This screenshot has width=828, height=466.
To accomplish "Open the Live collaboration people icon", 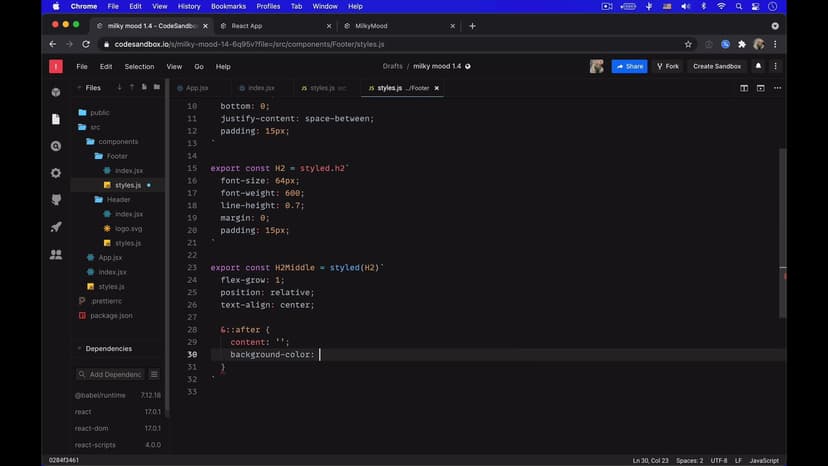I will point(56,255).
